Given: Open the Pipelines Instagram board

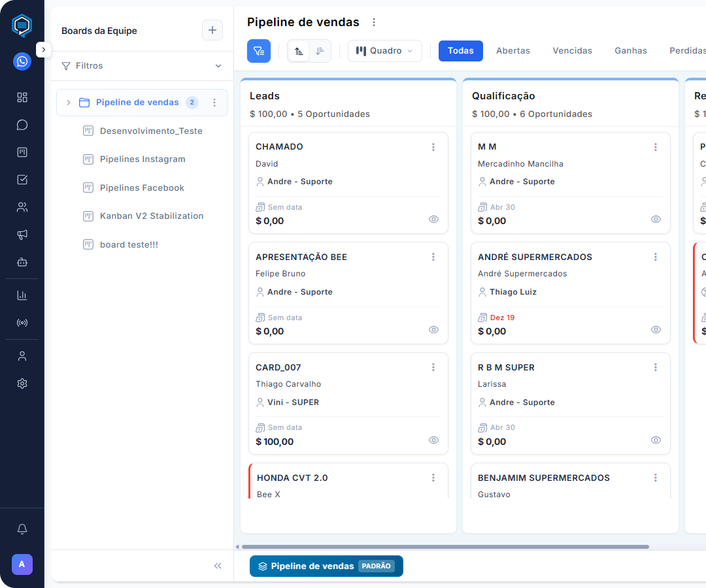Looking at the screenshot, I should [143, 159].
